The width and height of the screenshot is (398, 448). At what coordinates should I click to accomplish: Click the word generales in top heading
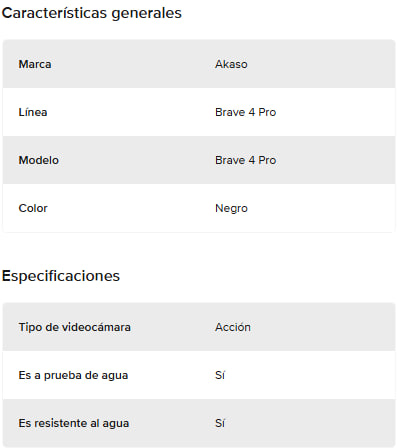(147, 14)
